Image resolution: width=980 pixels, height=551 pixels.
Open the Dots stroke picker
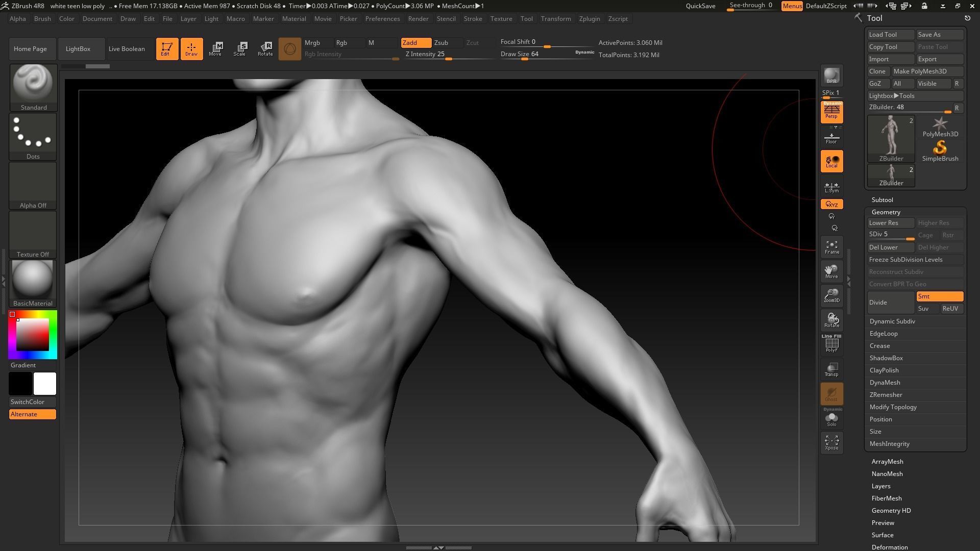click(33, 136)
